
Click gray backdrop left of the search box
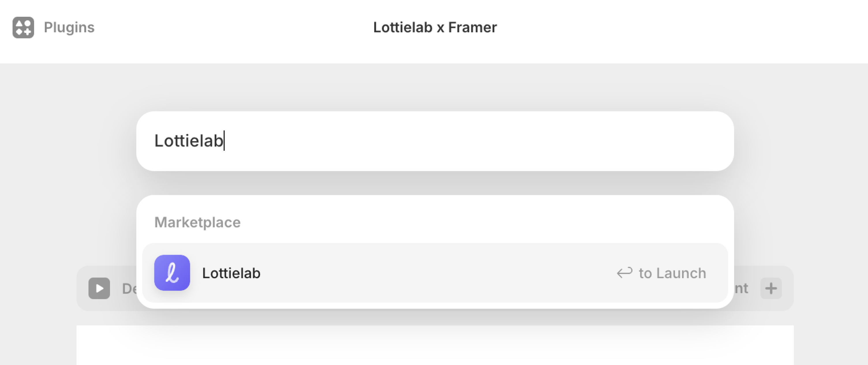click(x=68, y=142)
